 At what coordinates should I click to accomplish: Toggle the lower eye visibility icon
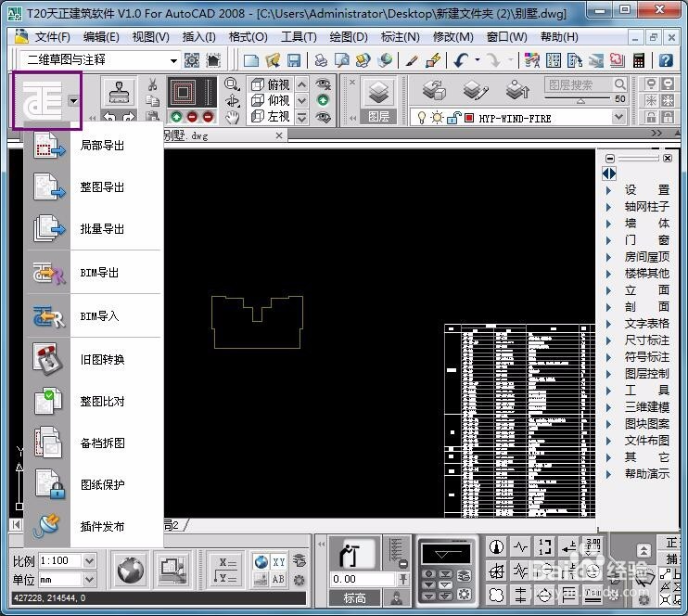tap(324, 117)
